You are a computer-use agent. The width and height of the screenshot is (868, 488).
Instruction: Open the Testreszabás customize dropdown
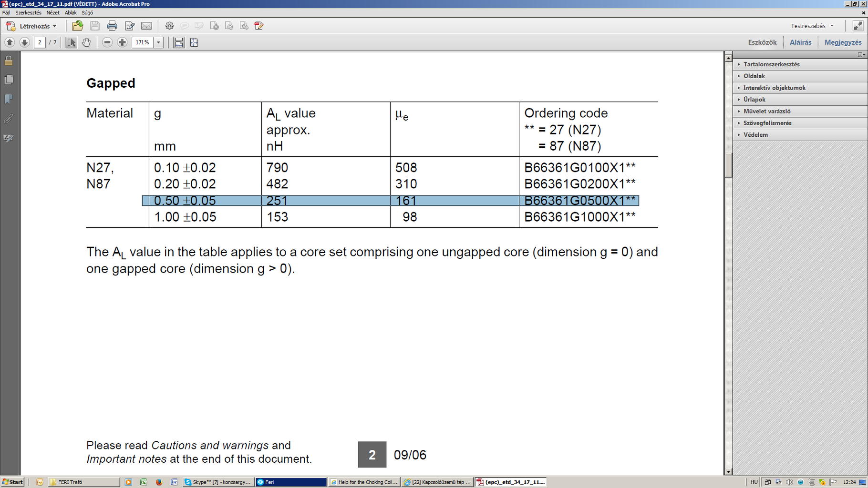(x=812, y=26)
